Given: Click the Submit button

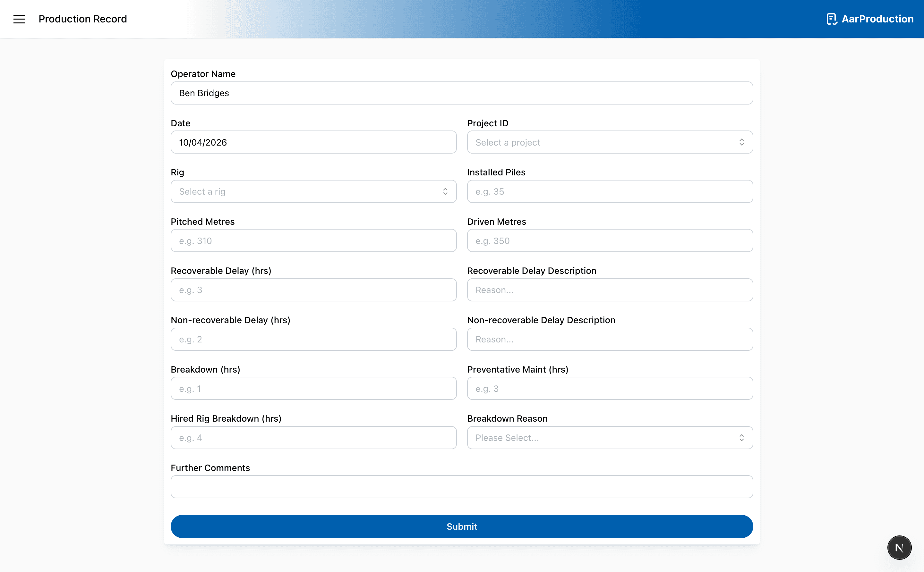Looking at the screenshot, I should point(461,526).
